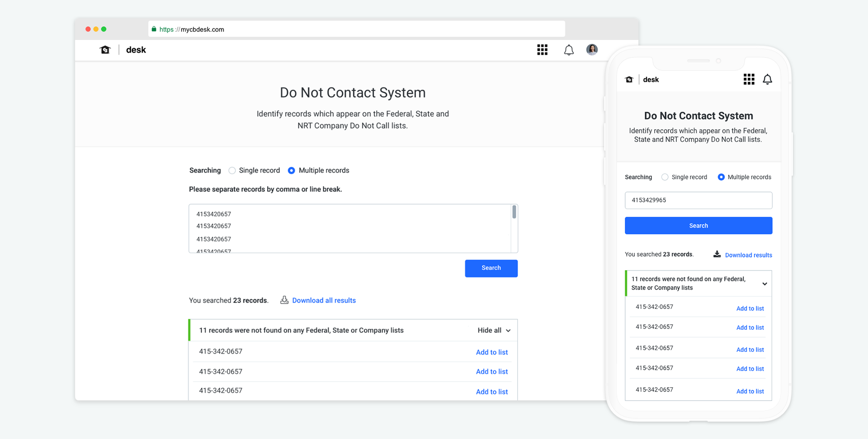This screenshot has height=439, width=868.
Task: Click the records textarea scrollbar thumb
Action: [514, 212]
